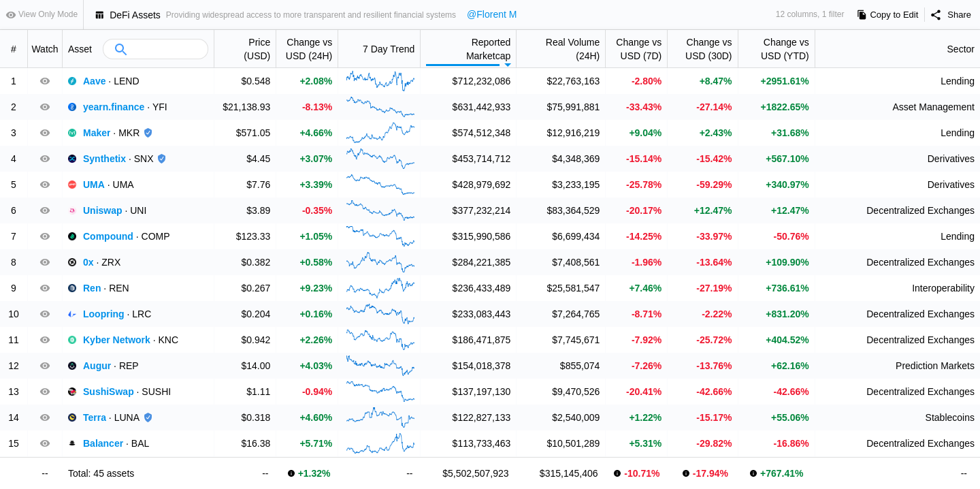Toggle watchlist eye on Balancer row

(x=45, y=443)
